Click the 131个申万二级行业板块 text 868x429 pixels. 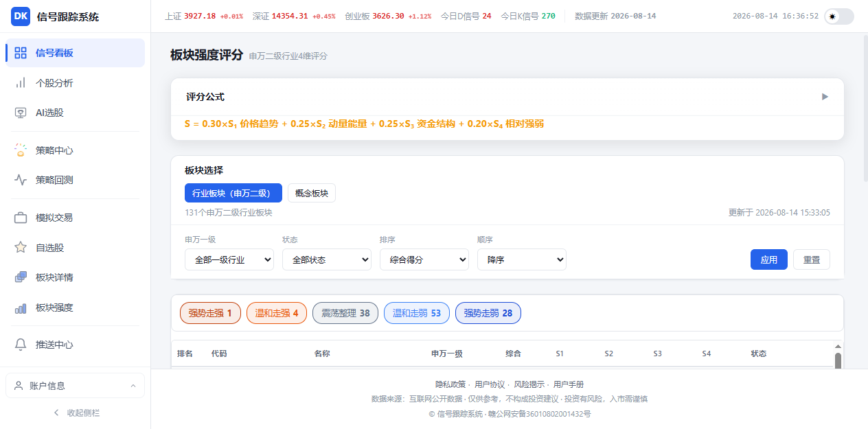229,213
